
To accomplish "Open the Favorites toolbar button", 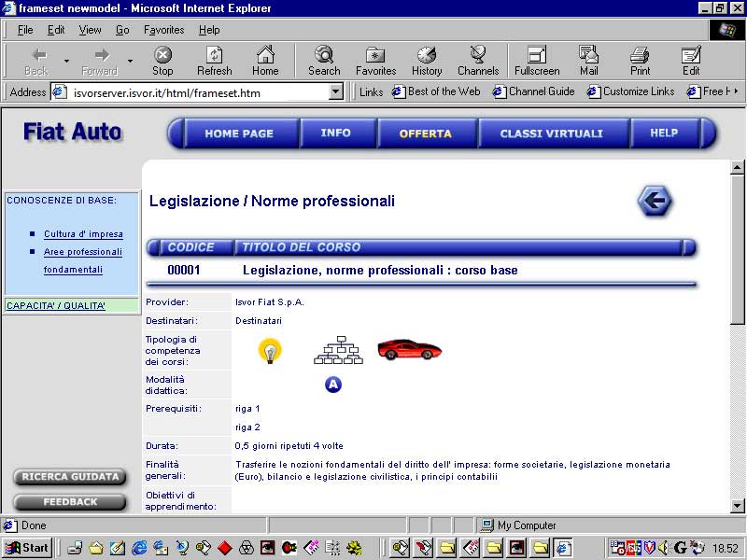I will [376, 62].
